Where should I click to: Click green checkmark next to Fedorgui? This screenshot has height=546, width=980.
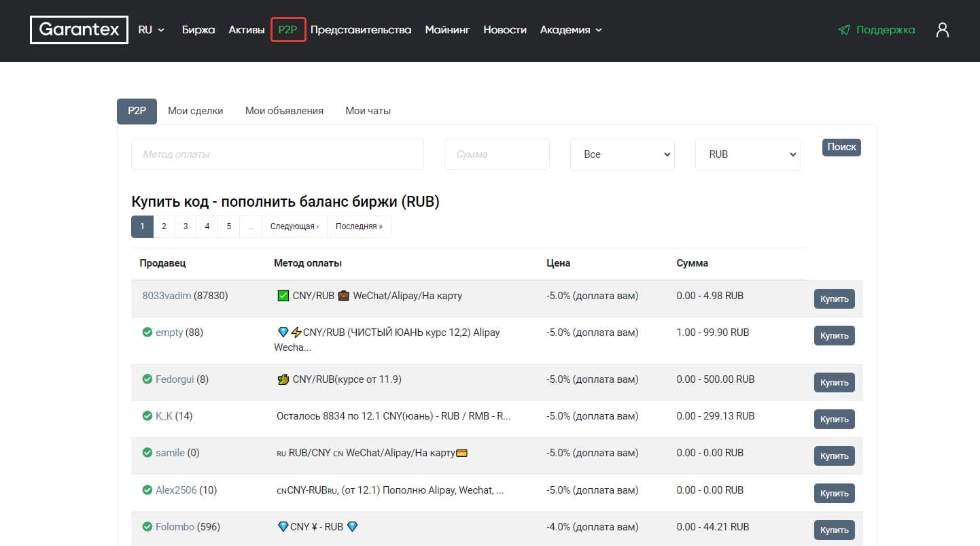147,379
